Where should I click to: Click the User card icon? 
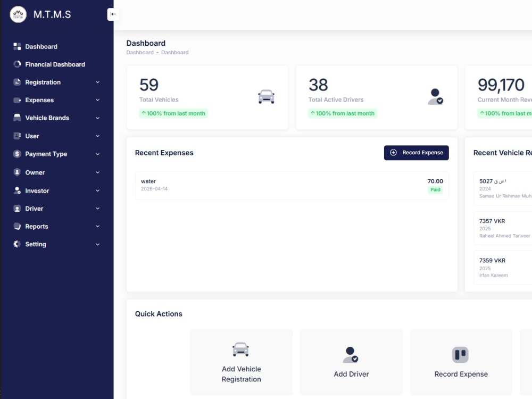17,136
